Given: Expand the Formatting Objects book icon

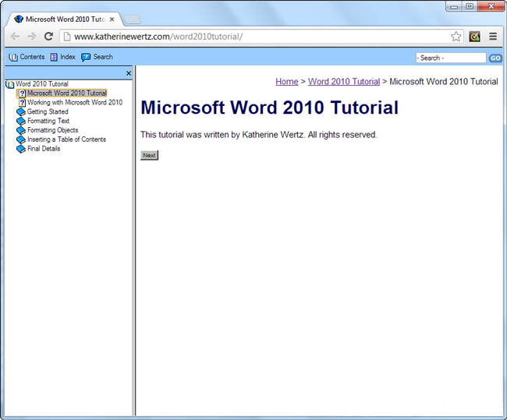Looking at the screenshot, I should click(21, 131).
